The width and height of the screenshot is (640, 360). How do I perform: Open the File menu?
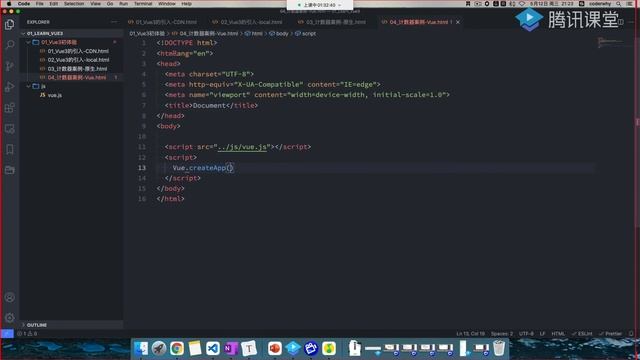tap(40, 4)
